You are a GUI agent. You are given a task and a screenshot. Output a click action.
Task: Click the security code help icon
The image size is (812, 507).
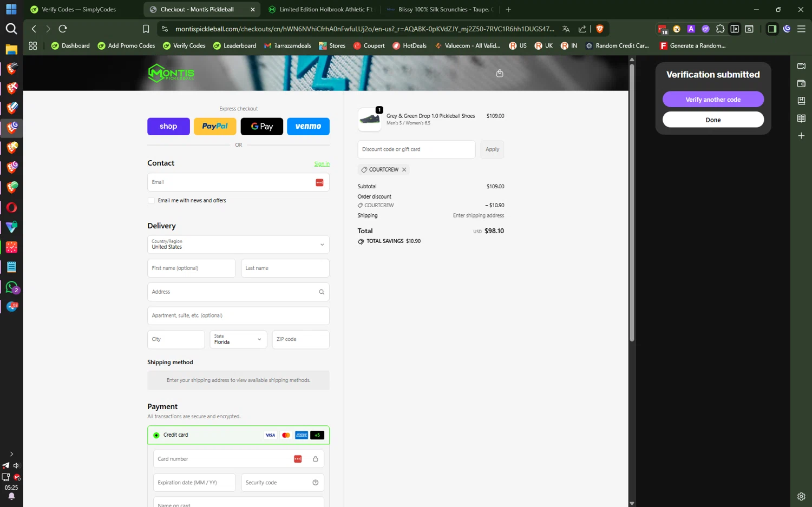pos(316,483)
